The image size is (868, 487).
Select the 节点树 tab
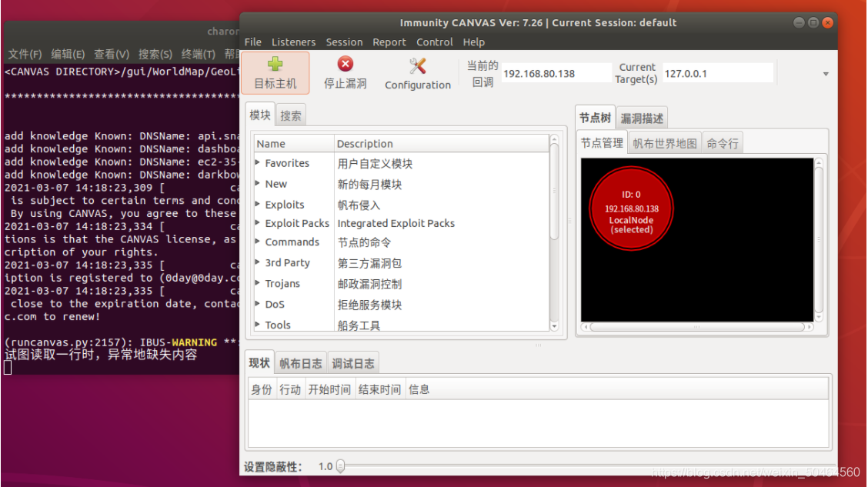point(595,118)
